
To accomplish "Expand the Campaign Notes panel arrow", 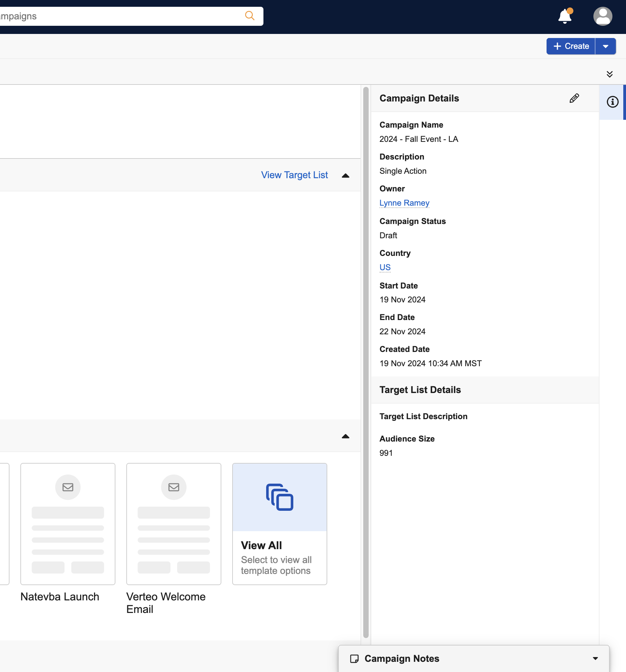I will (x=595, y=658).
